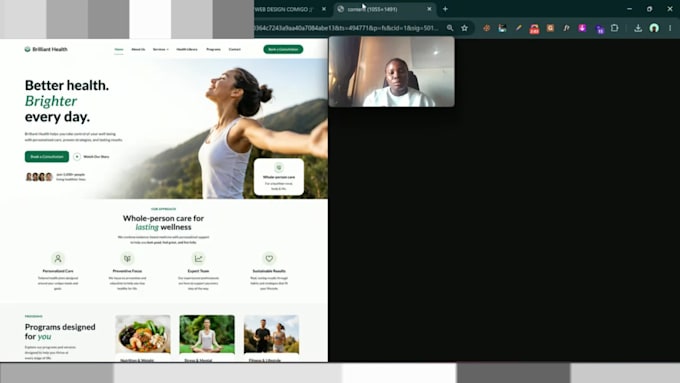Open the Contact nav item
The width and height of the screenshot is (680, 383).
click(235, 49)
